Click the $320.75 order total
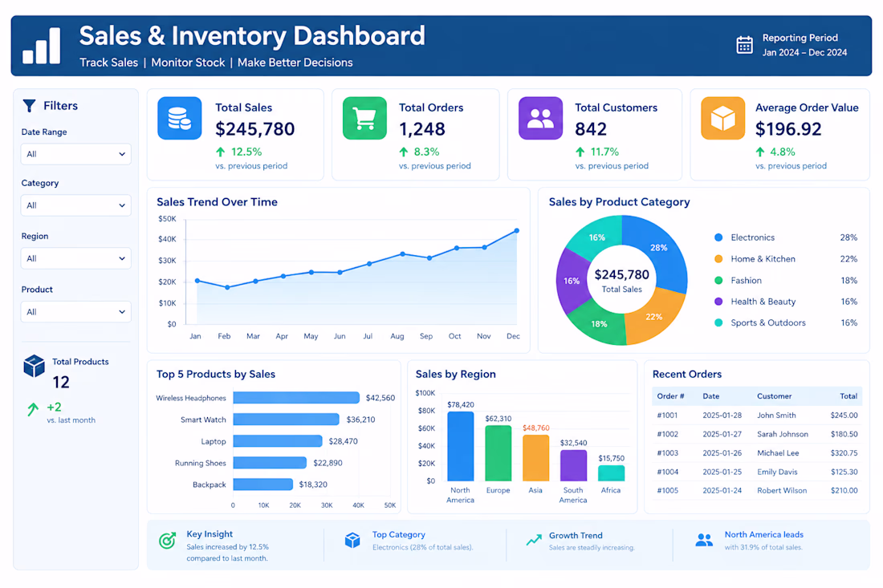Image resolution: width=883 pixels, height=588 pixels. click(x=844, y=453)
